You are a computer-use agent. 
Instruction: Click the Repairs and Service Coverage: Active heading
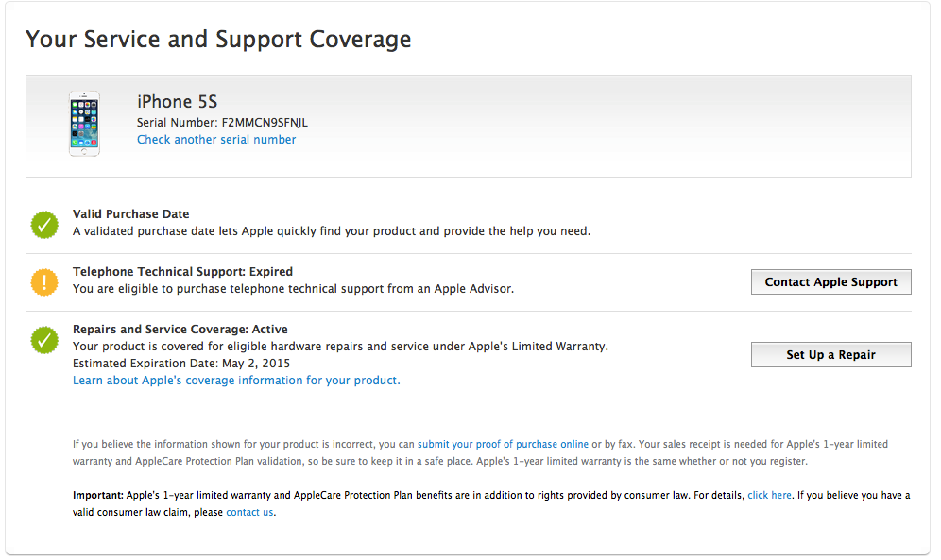click(x=180, y=330)
